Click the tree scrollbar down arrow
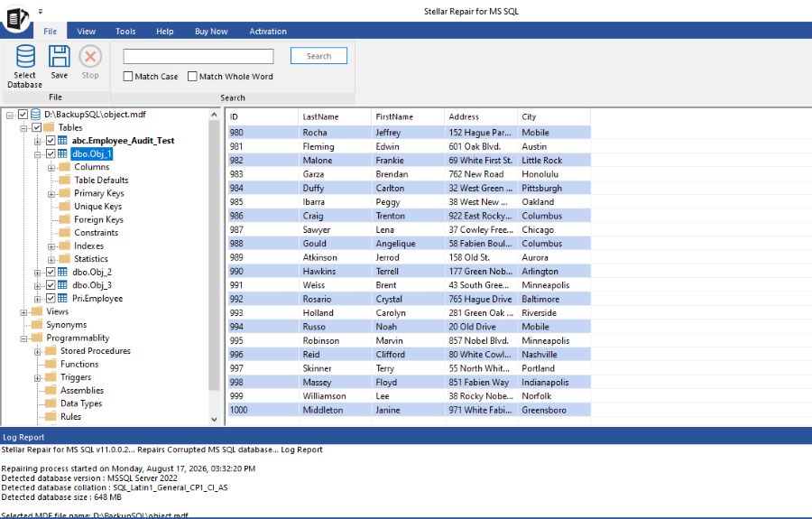 (x=214, y=420)
